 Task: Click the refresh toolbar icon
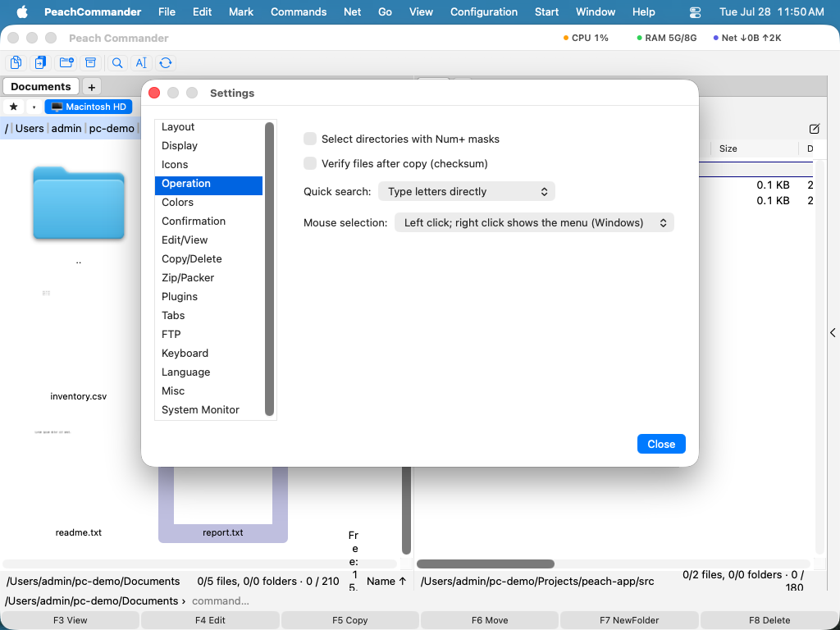[x=166, y=62]
